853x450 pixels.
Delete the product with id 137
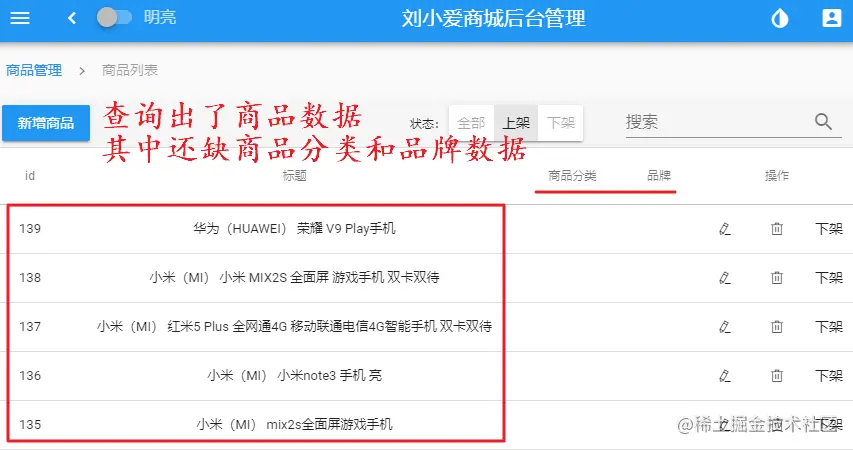tap(777, 327)
